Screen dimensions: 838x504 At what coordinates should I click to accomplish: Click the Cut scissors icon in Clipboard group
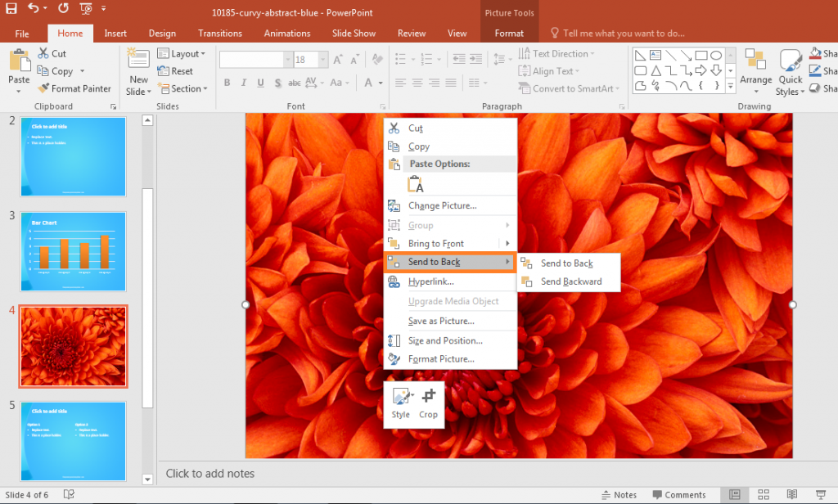(43, 53)
